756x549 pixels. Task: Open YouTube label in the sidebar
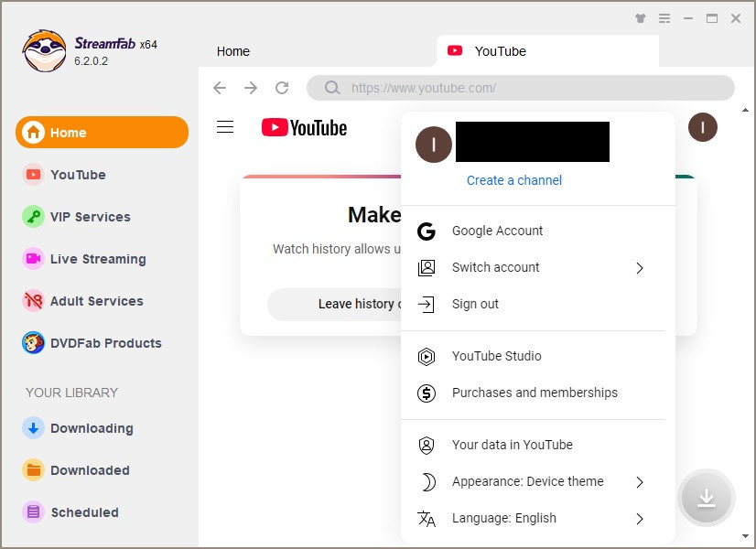[78, 175]
